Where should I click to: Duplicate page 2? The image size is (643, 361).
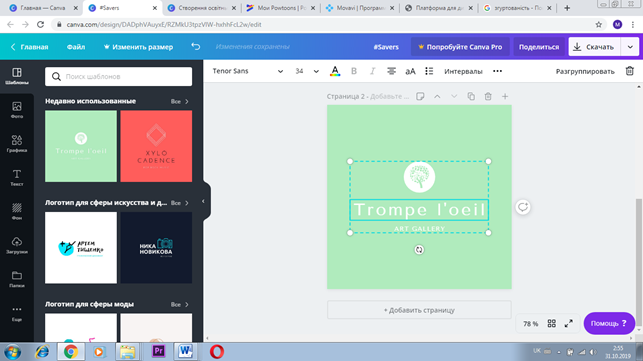click(471, 96)
